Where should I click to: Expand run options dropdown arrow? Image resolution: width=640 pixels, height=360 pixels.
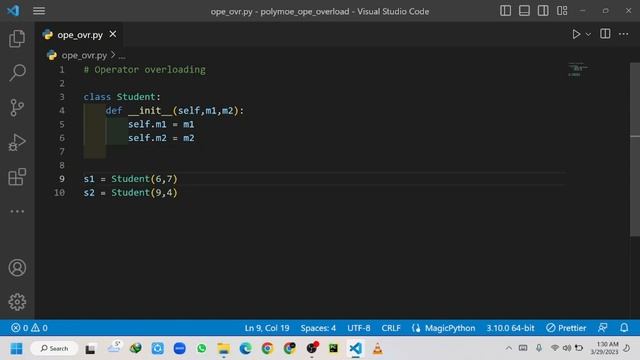[588, 35]
